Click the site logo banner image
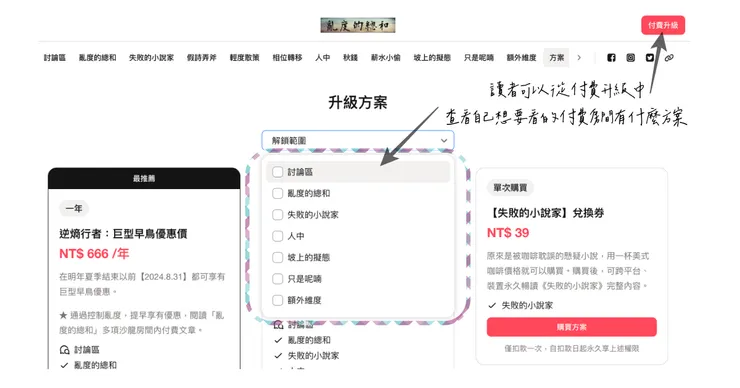Viewport: 740px width, 388px height. [358, 25]
